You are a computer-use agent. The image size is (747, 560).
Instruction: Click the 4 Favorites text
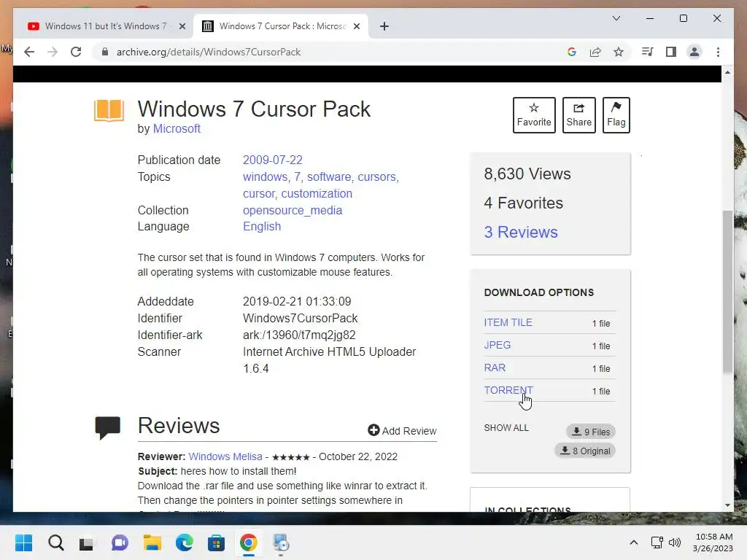point(524,203)
